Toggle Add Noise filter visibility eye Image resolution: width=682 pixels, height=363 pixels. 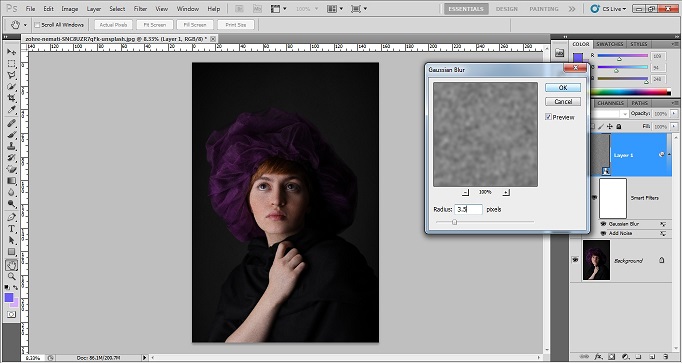(x=603, y=233)
